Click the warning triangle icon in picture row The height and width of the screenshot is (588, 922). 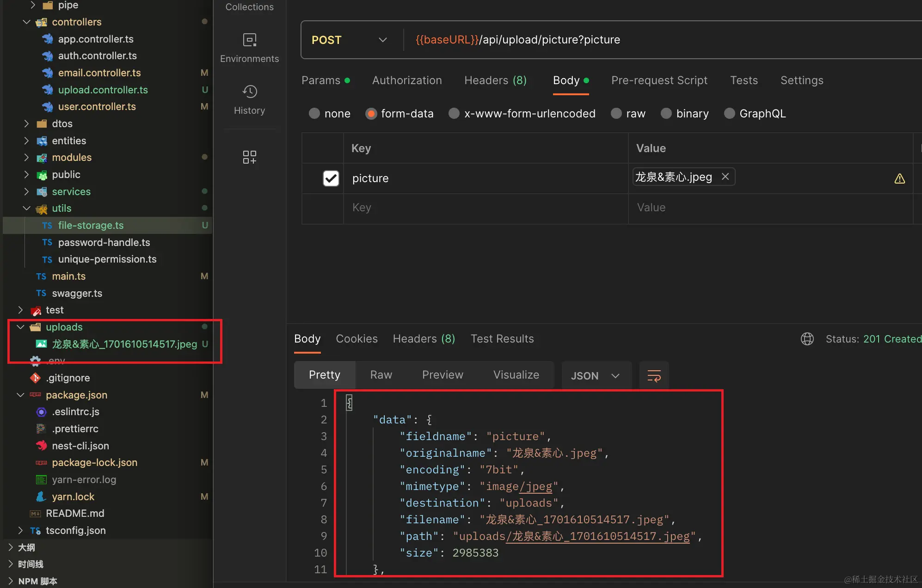coord(899,178)
